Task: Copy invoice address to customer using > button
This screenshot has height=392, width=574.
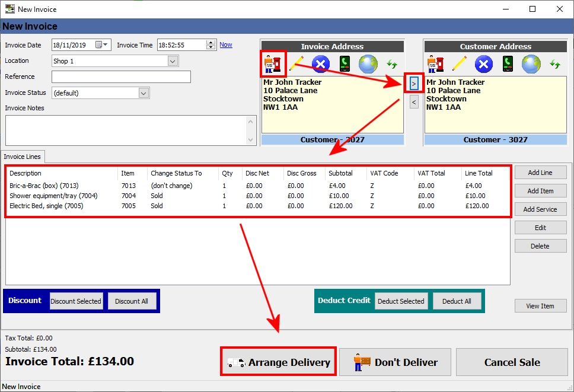Action: (413, 84)
